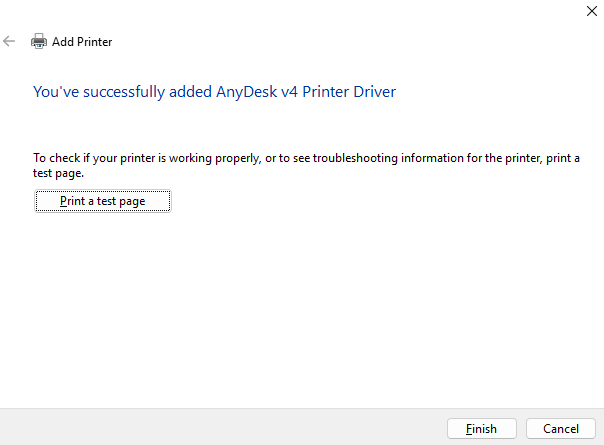Click the back arrow icon

10,42
